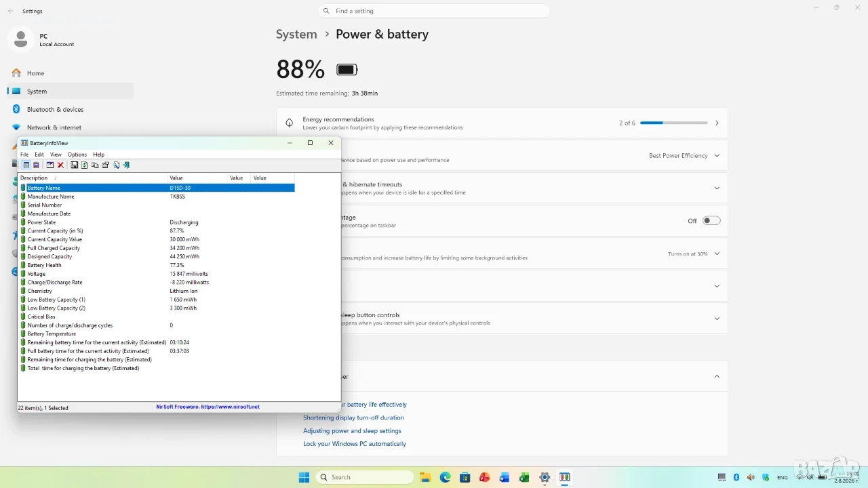Open Best Power Efficiency power mode dropdown
This screenshot has width=868, height=488.
pyautogui.click(x=684, y=155)
